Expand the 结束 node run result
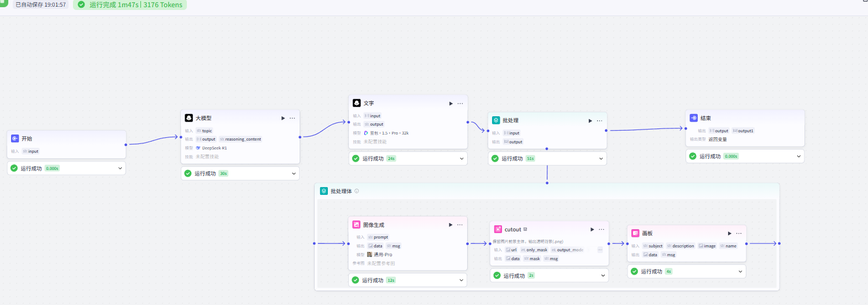Viewport: 868px width, 305px height. point(798,156)
